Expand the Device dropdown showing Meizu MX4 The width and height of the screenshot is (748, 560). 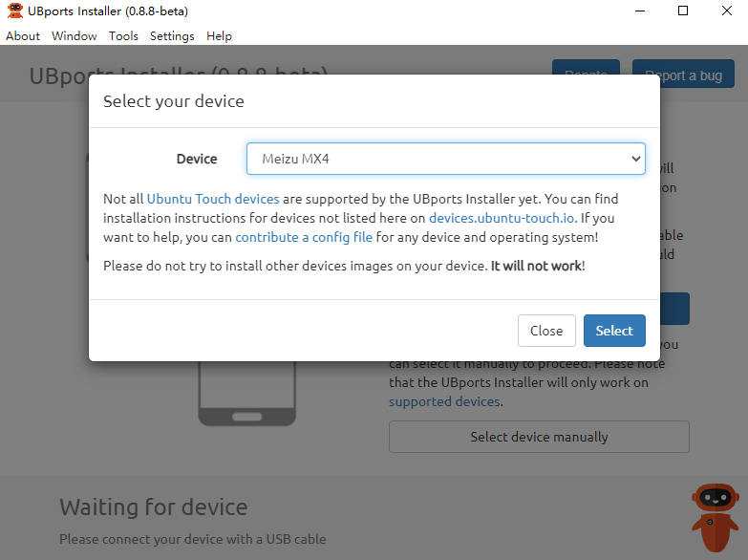pyautogui.click(x=445, y=159)
